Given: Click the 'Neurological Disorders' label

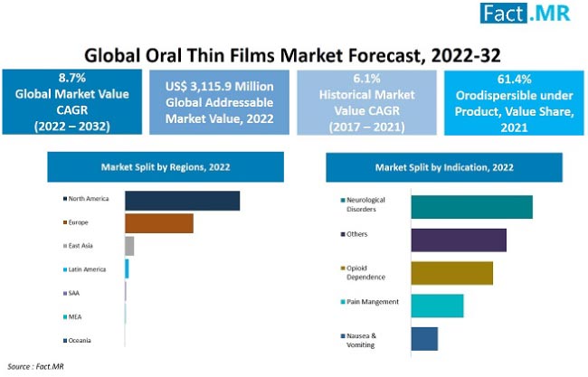Looking at the screenshot, I should tap(365, 204).
